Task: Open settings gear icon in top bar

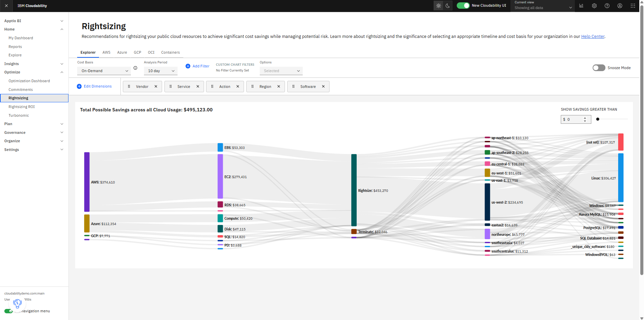Action: point(594,6)
